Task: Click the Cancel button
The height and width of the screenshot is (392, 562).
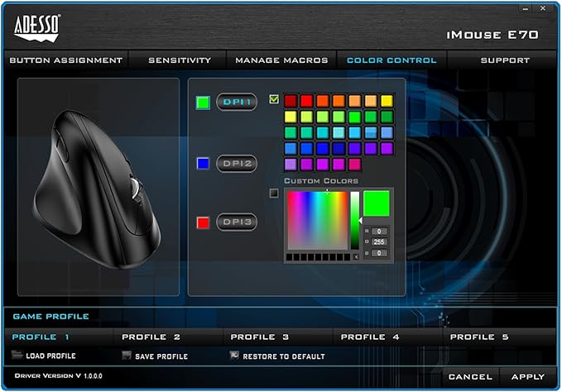Action: pyautogui.click(x=470, y=377)
